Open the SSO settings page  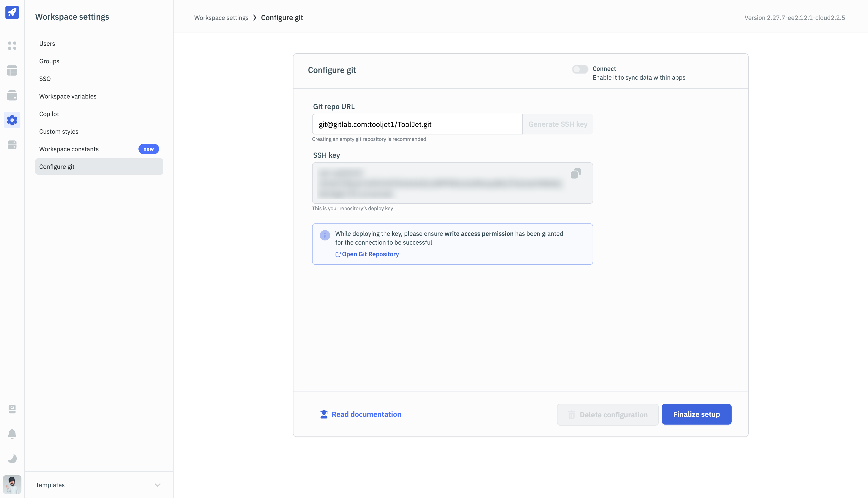45,79
